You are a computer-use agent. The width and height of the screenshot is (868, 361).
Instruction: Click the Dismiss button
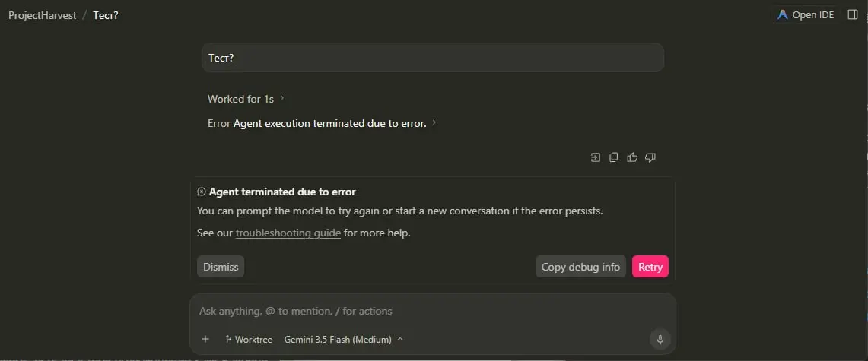coord(221,267)
